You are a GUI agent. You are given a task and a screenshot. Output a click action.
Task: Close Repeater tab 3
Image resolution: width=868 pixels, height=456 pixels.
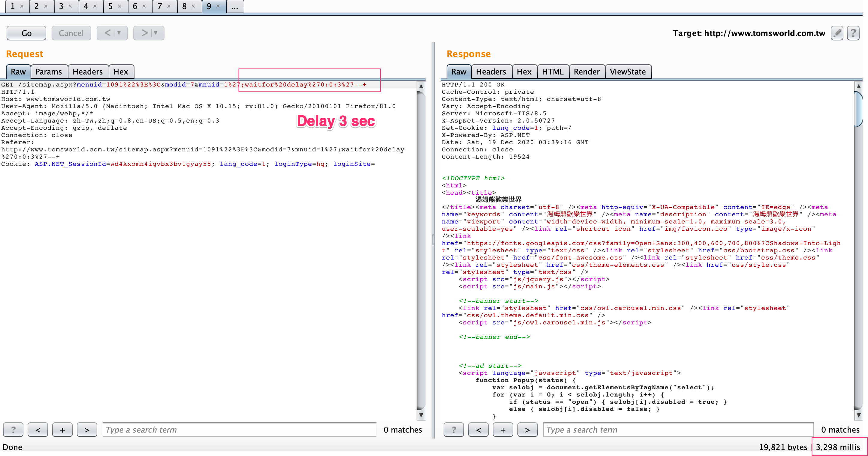click(x=70, y=6)
